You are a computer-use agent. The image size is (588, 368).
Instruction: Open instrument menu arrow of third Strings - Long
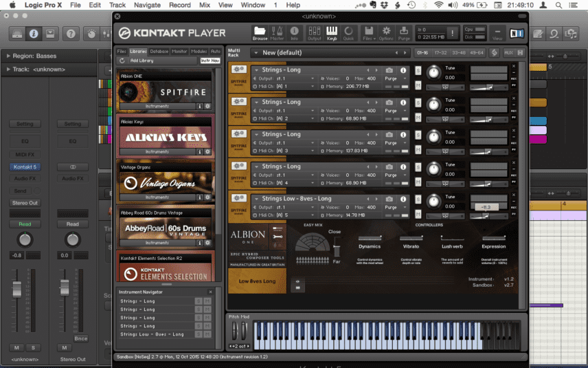[256, 134]
